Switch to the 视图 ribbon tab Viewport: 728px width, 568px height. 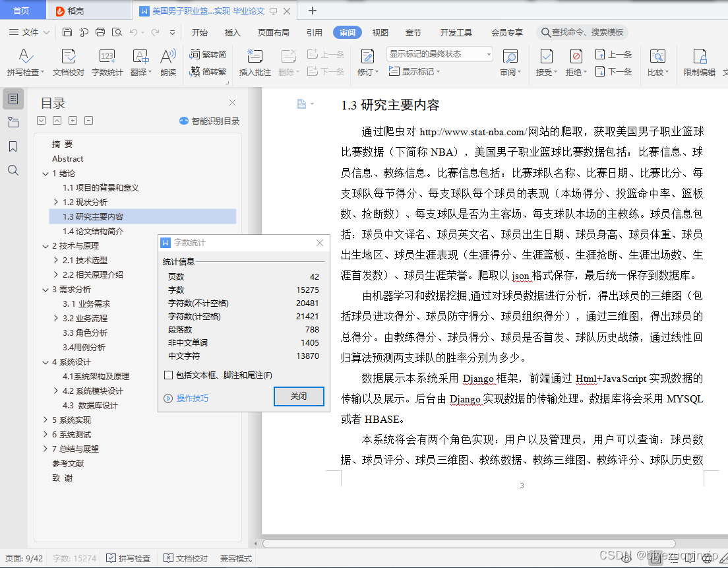(x=380, y=32)
